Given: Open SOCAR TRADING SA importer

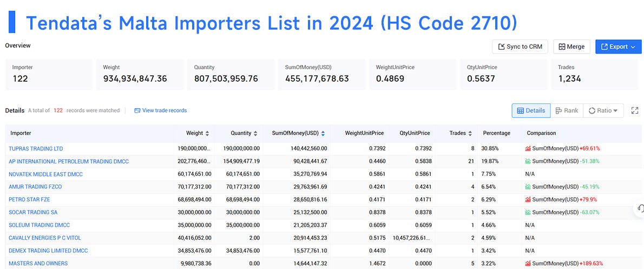Looking at the screenshot, I should click(x=33, y=212).
